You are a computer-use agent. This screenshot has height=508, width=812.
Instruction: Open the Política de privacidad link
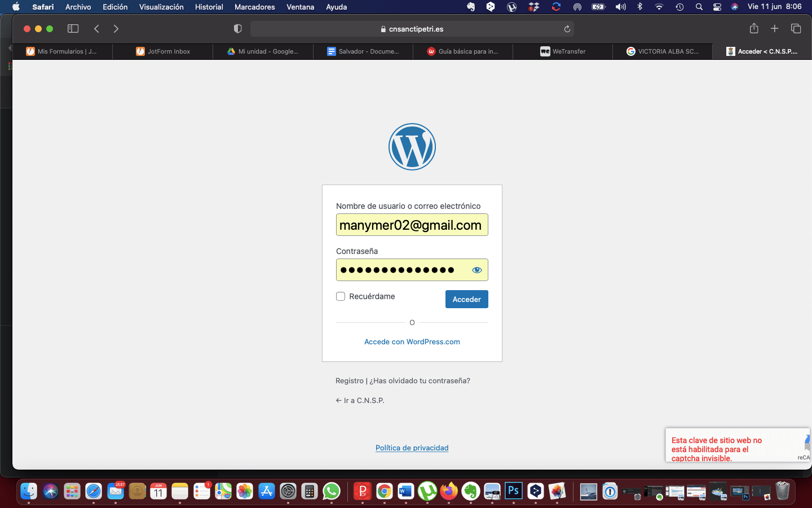click(412, 448)
